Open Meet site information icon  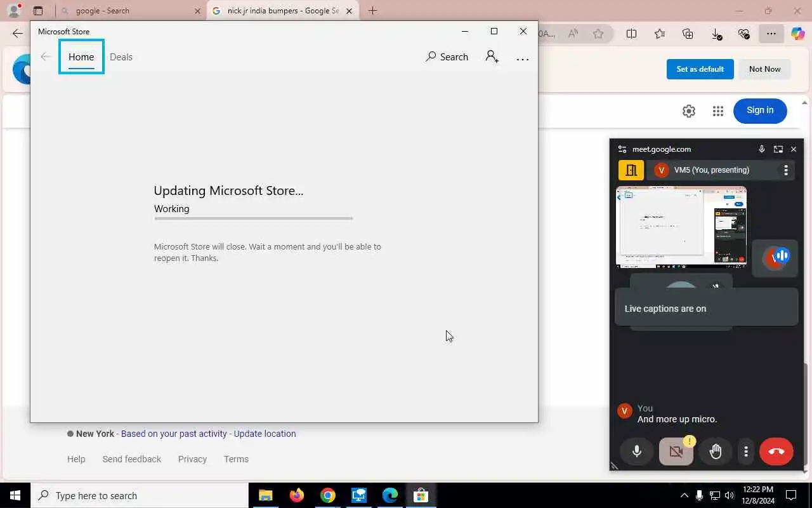coord(622,149)
